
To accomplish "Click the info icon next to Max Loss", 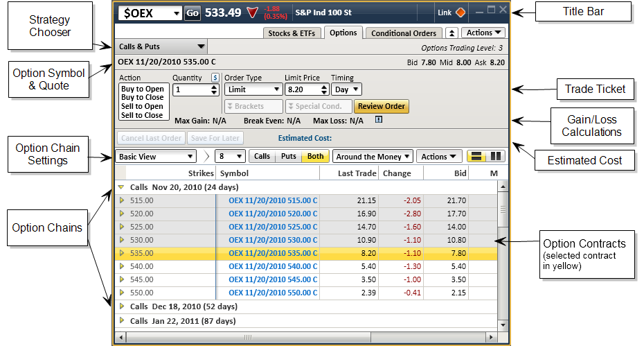I will (378, 120).
